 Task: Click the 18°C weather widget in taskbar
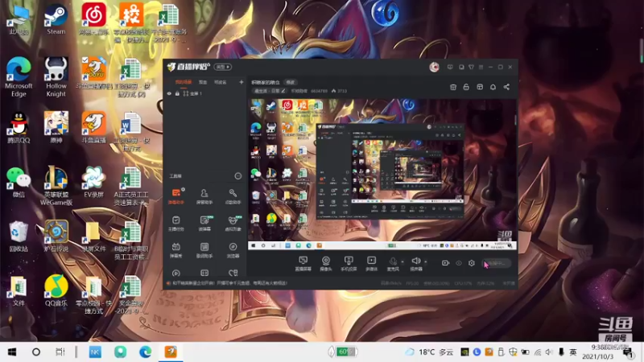(430, 352)
